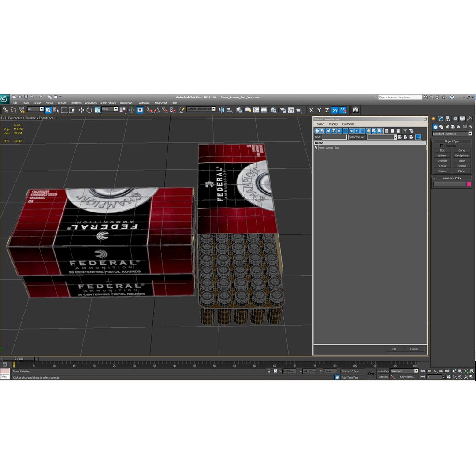Activate the Select Object tool
476x476 pixels.
48,110
